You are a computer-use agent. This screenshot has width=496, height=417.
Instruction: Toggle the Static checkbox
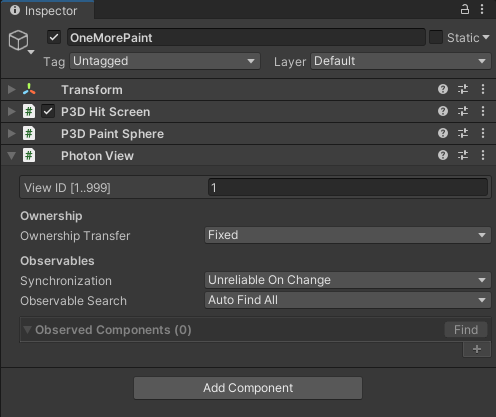[x=436, y=37]
